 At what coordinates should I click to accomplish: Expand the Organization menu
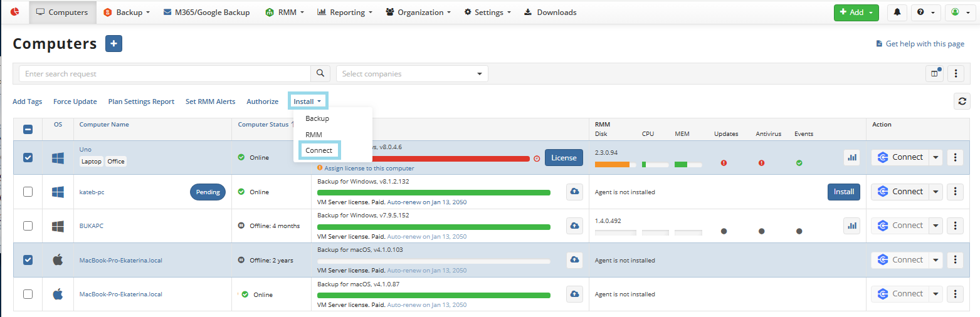pos(418,13)
